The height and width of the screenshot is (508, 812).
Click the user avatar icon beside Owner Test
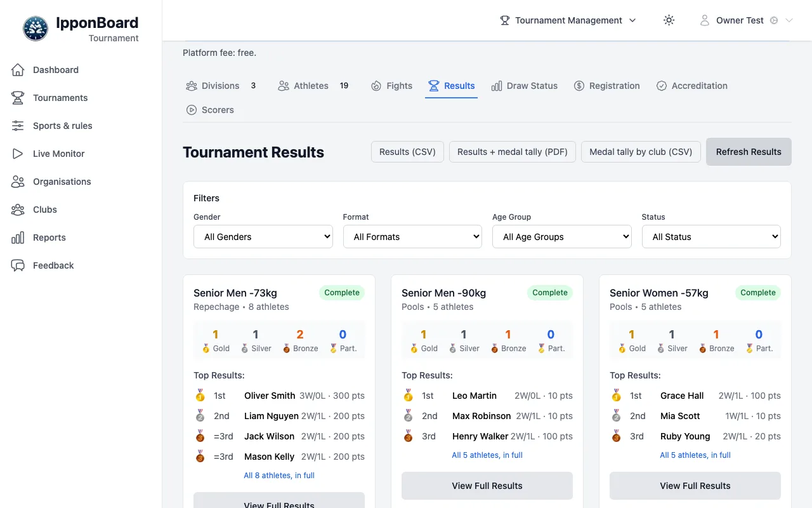[704, 20]
